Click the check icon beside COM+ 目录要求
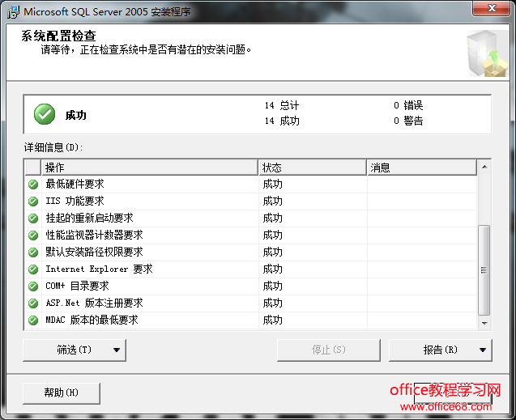This screenshot has width=516, height=420. [x=33, y=286]
